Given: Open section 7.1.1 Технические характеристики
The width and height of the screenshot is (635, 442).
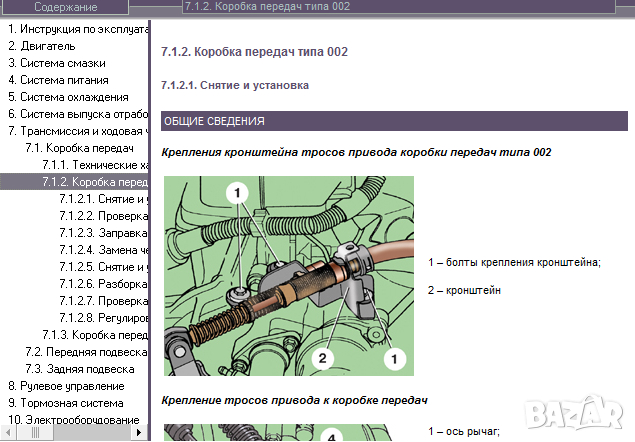Looking at the screenshot, I should 95,165.
